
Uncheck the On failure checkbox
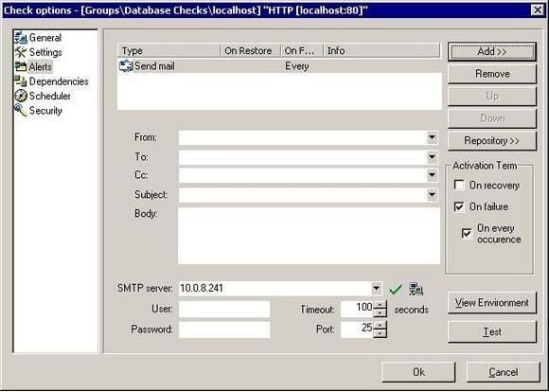point(459,206)
